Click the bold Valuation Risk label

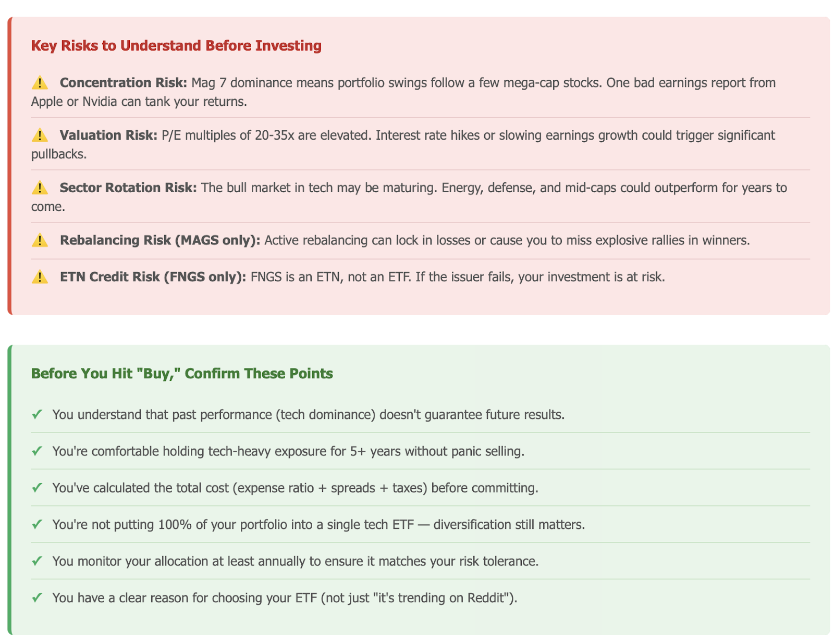[x=108, y=135]
